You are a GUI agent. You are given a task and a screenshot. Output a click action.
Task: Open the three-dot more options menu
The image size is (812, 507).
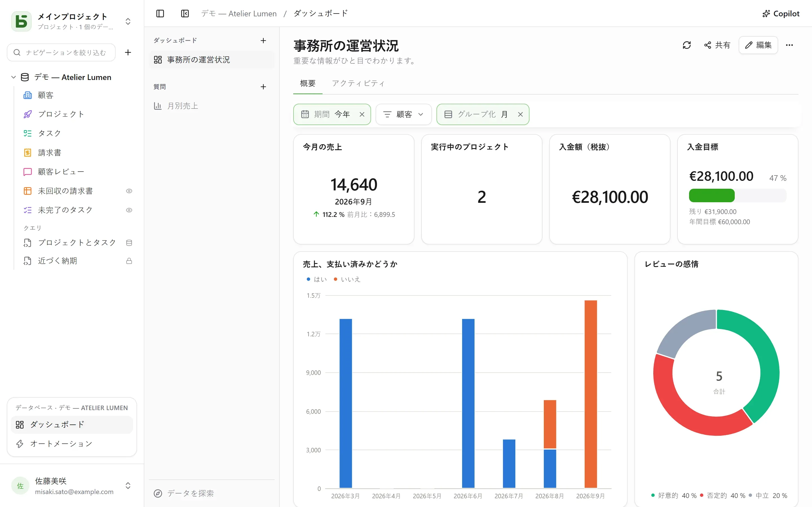(789, 45)
